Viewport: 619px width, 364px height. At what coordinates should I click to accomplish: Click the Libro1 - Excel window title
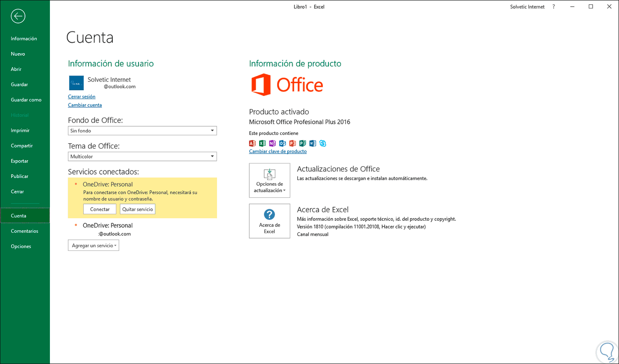coord(309,7)
